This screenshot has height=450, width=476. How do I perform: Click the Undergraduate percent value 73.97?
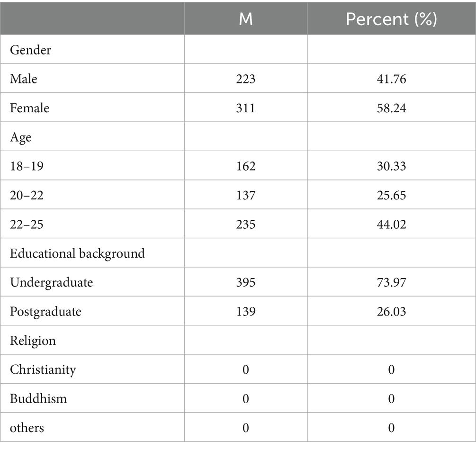(x=391, y=283)
